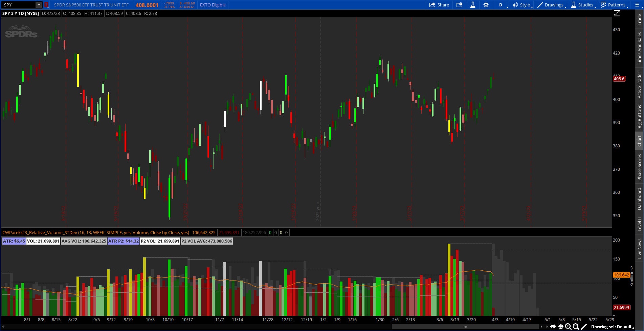Toggle the red alert indicator next to SPY

46,5
